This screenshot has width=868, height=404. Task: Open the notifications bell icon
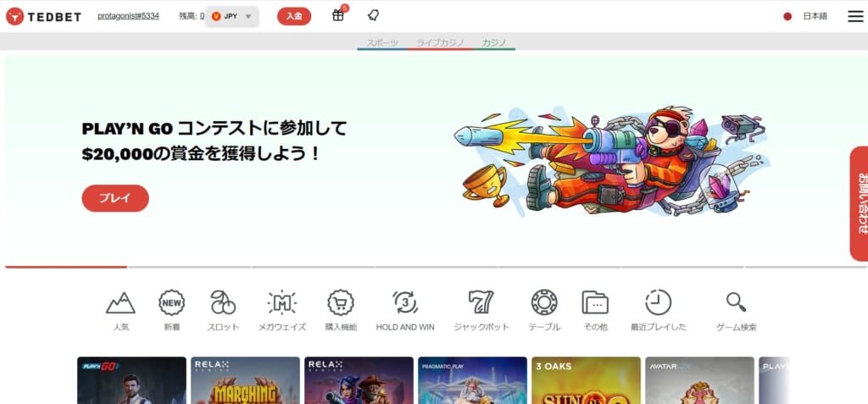click(373, 15)
